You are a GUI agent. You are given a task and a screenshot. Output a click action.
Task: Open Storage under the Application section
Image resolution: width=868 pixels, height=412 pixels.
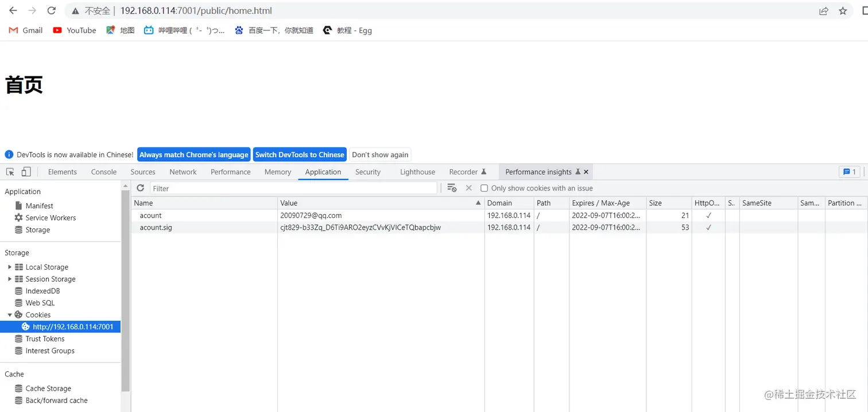pyautogui.click(x=32, y=230)
